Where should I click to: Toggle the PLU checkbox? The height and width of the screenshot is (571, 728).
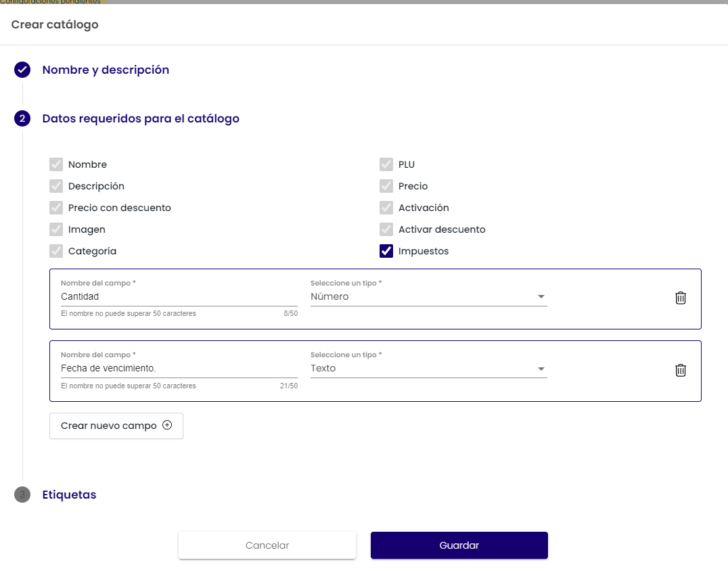[x=386, y=164]
